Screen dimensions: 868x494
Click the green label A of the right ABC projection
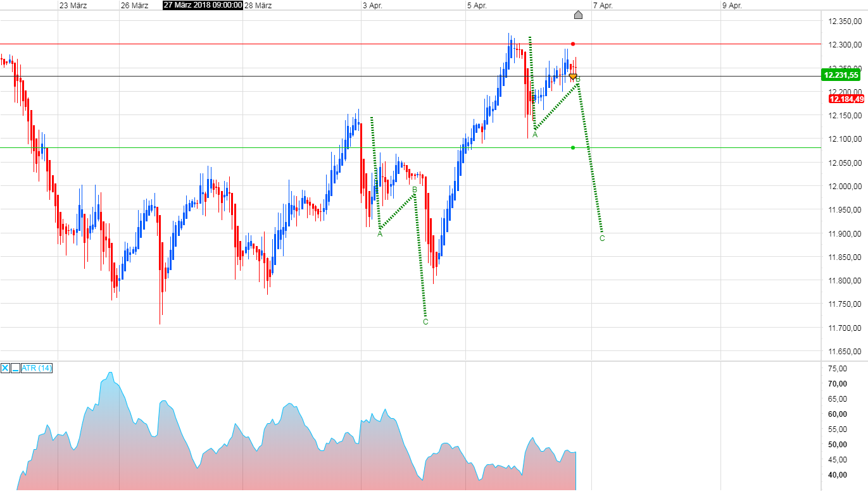[x=535, y=134]
